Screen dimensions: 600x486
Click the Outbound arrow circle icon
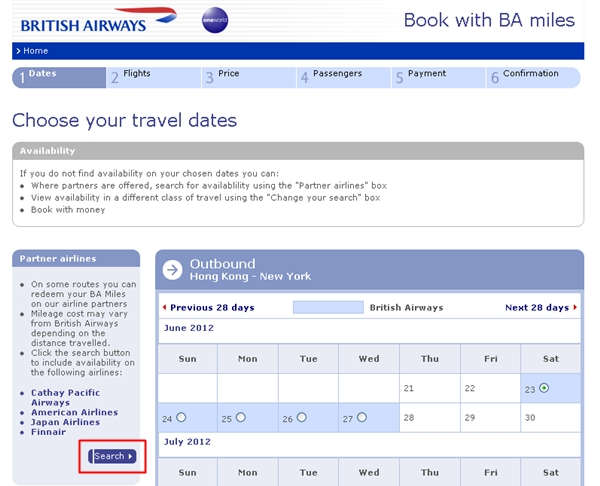click(x=173, y=270)
